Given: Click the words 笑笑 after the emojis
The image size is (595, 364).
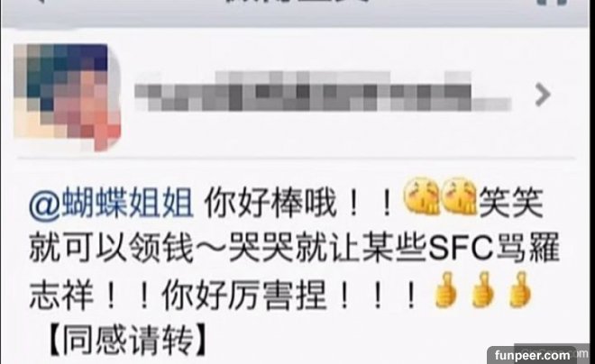Looking at the screenshot, I should pos(511,204).
